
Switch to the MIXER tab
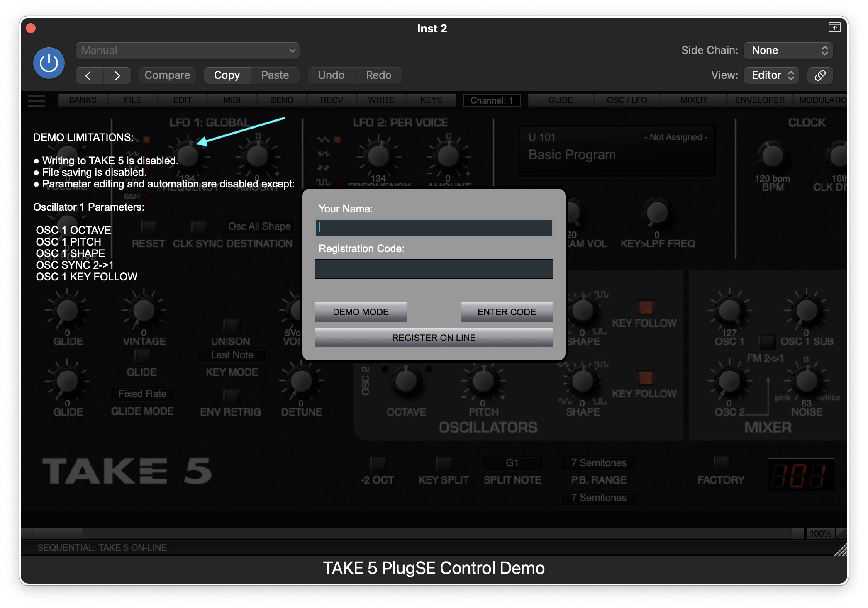693,100
